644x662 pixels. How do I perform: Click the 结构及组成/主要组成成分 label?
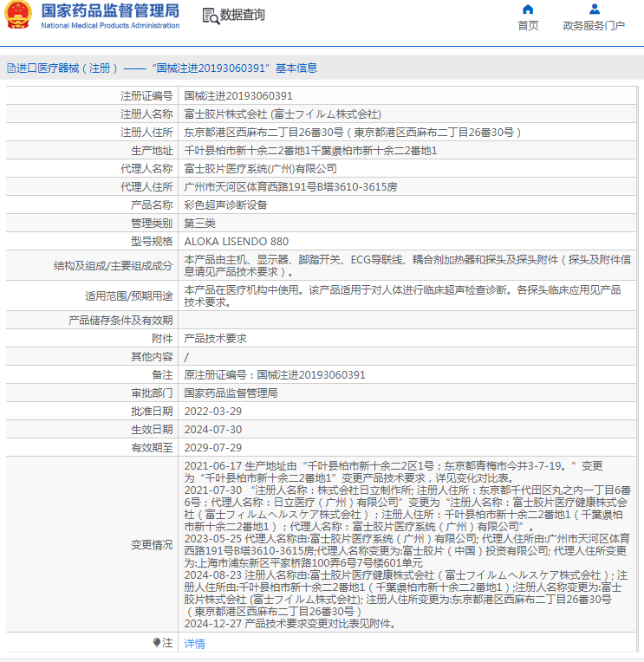pos(114,265)
